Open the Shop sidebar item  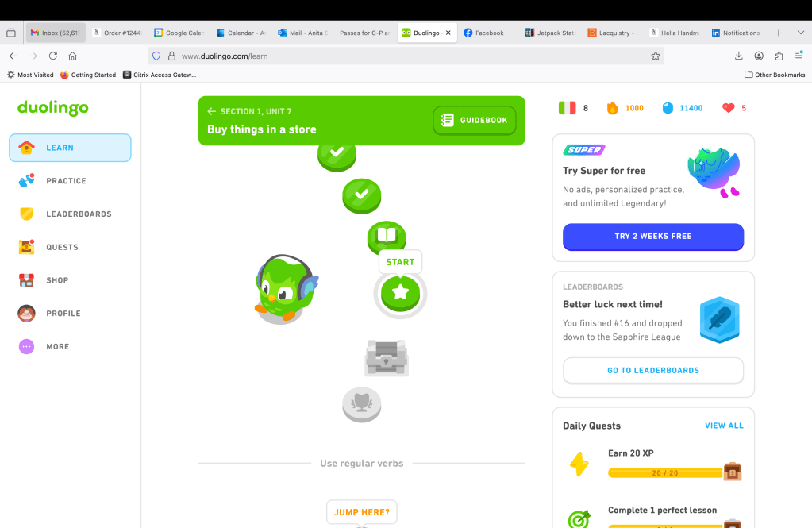[x=57, y=280]
